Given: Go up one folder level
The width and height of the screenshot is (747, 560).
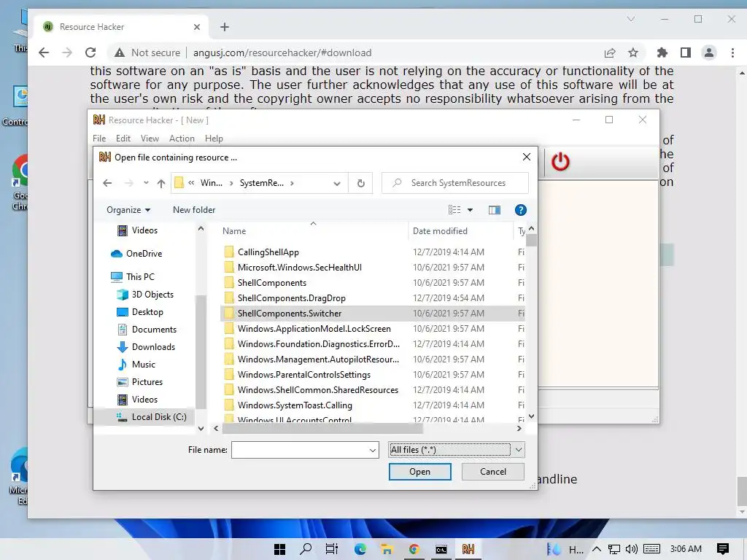Looking at the screenshot, I should (x=161, y=183).
